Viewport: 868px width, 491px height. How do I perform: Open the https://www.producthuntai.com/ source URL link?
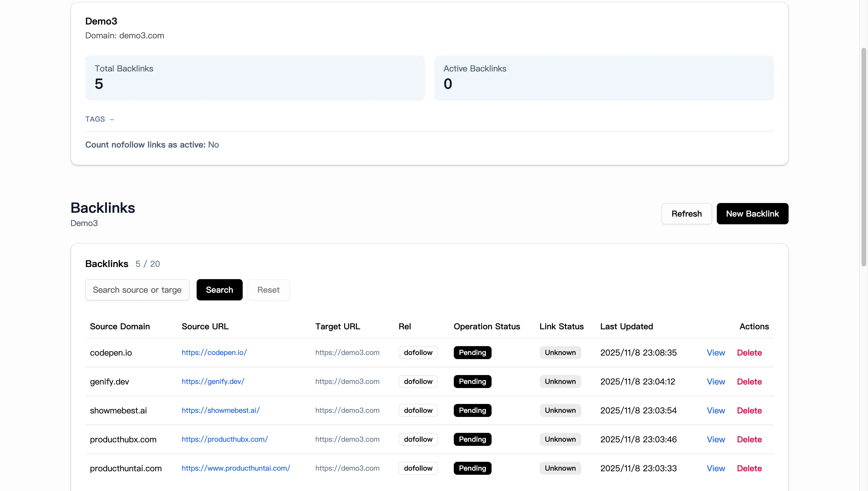[236, 468]
